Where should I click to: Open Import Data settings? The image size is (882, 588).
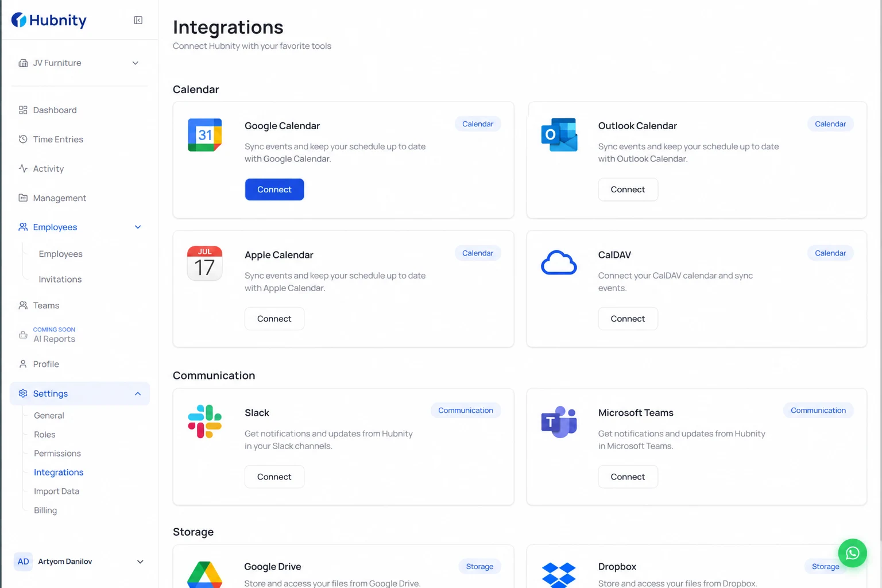click(56, 492)
